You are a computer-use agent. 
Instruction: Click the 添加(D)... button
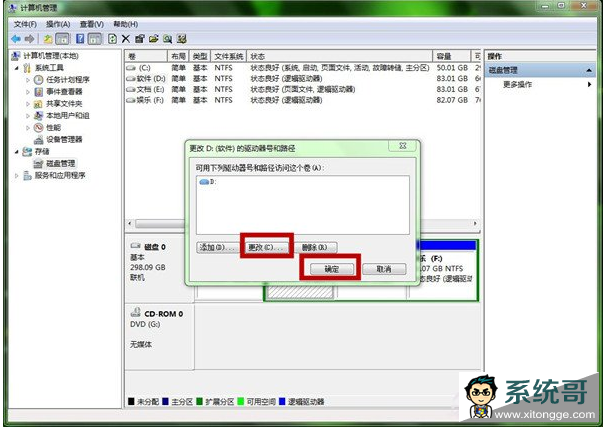click(217, 247)
